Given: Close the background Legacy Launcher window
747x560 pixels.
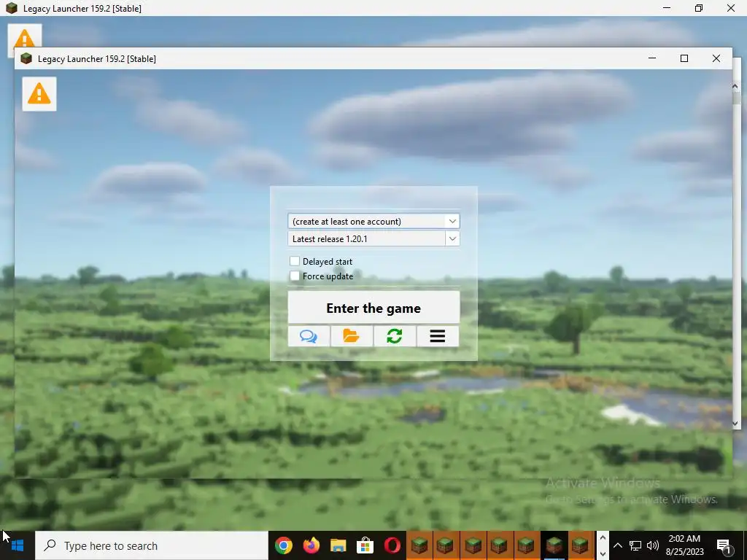Looking at the screenshot, I should click(x=730, y=8).
